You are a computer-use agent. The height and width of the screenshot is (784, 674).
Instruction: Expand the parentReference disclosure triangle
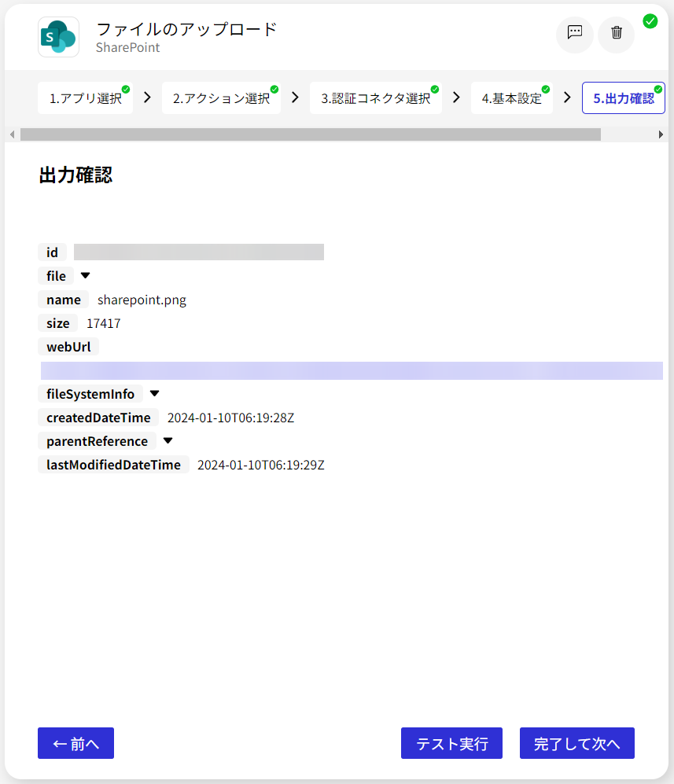pos(168,440)
